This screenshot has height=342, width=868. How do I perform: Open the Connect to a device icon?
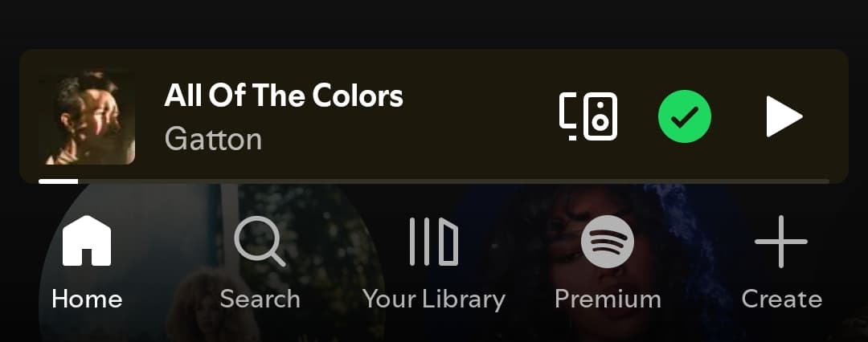588,116
